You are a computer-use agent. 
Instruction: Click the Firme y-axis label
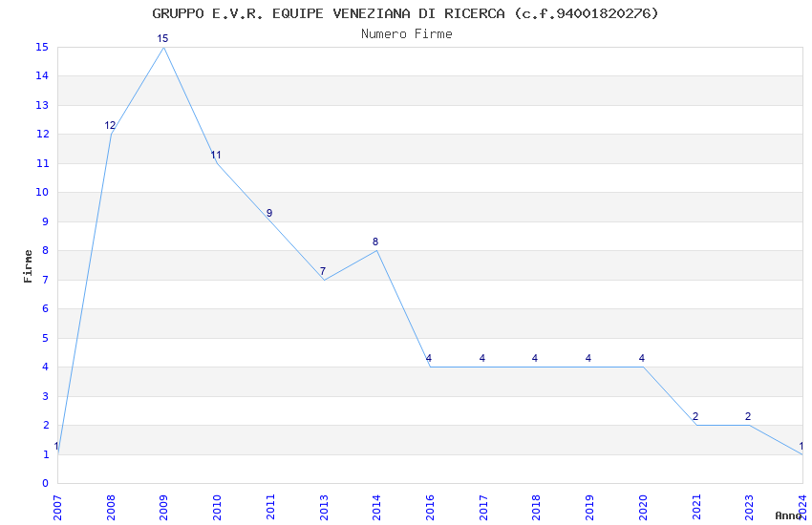pyautogui.click(x=28, y=266)
